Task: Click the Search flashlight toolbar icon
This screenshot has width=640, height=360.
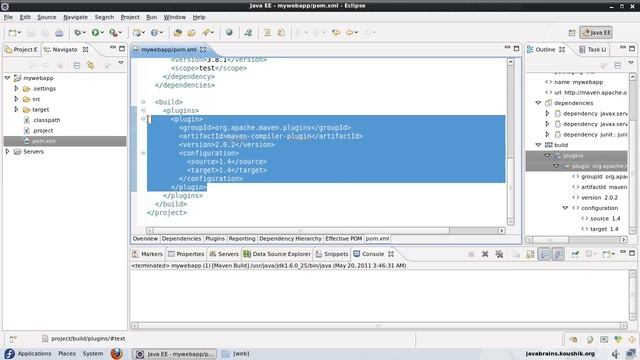Action: coord(206,33)
